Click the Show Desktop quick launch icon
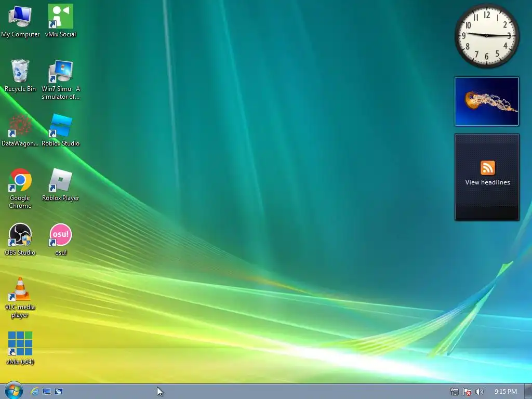532x399 pixels. click(x=46, y=392)
